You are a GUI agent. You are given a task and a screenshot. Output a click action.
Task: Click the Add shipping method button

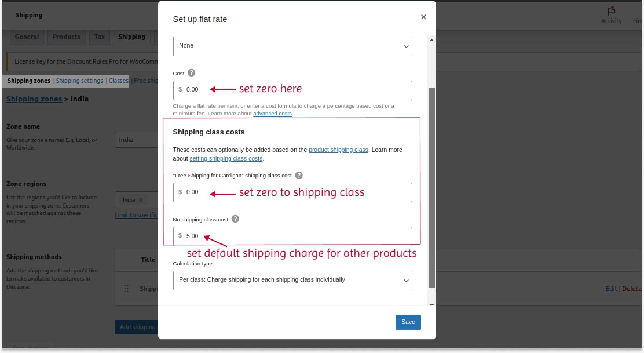click(139, 326)
